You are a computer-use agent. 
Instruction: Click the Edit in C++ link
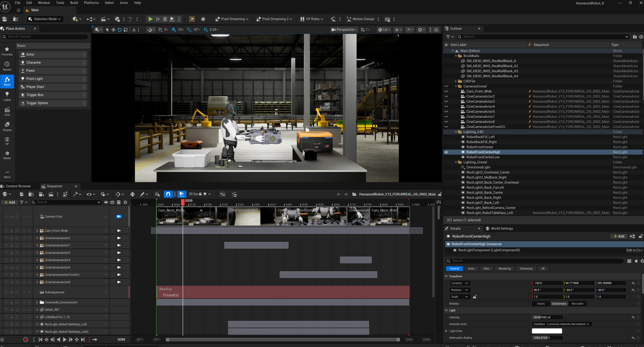(634, 250)
